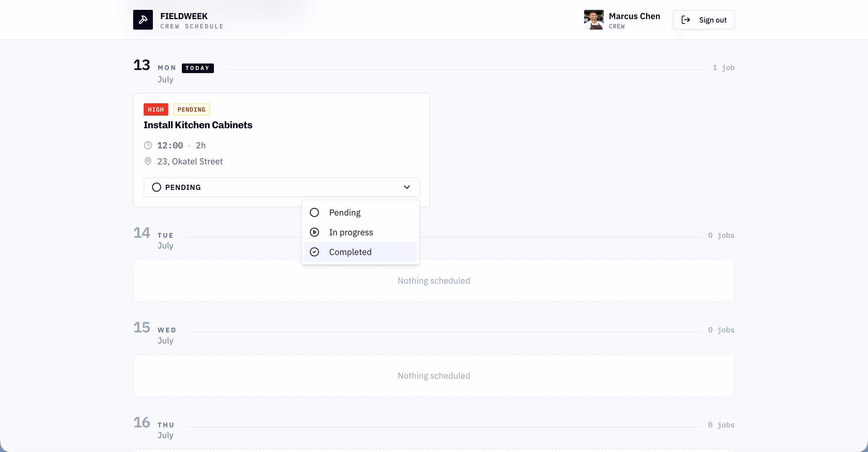Click the circle icon inside the PENDING selector

point(156,187)
